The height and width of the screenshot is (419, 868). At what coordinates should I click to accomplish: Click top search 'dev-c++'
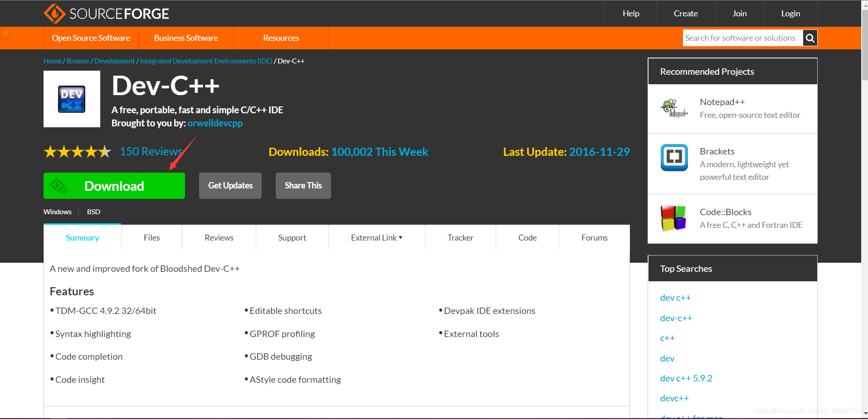676,318
